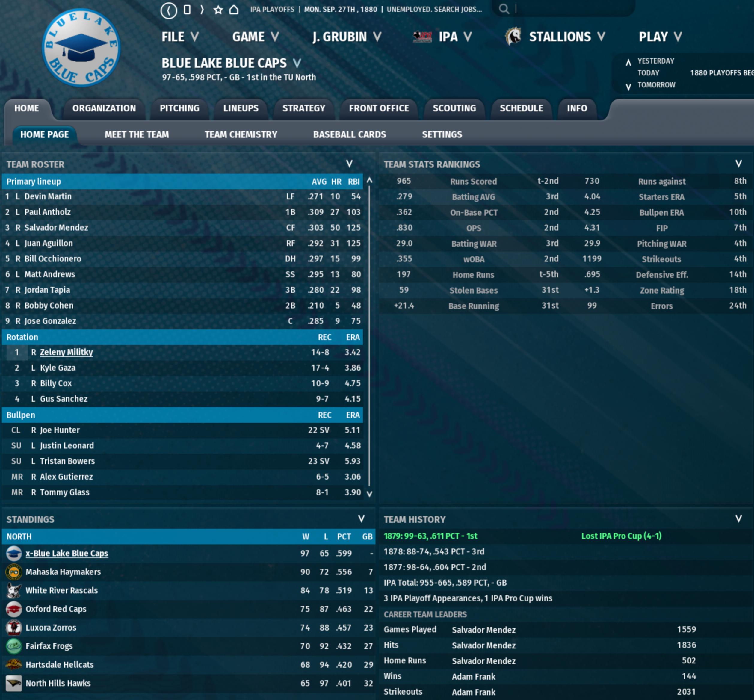Open Salvador Mendez in primary lineup
Viewport: 754px width, 700px height.
[x=56, y=228]
